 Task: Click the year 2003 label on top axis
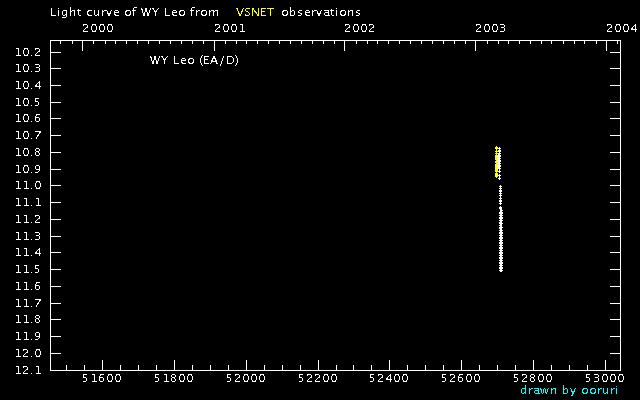(x=491, y=29)
